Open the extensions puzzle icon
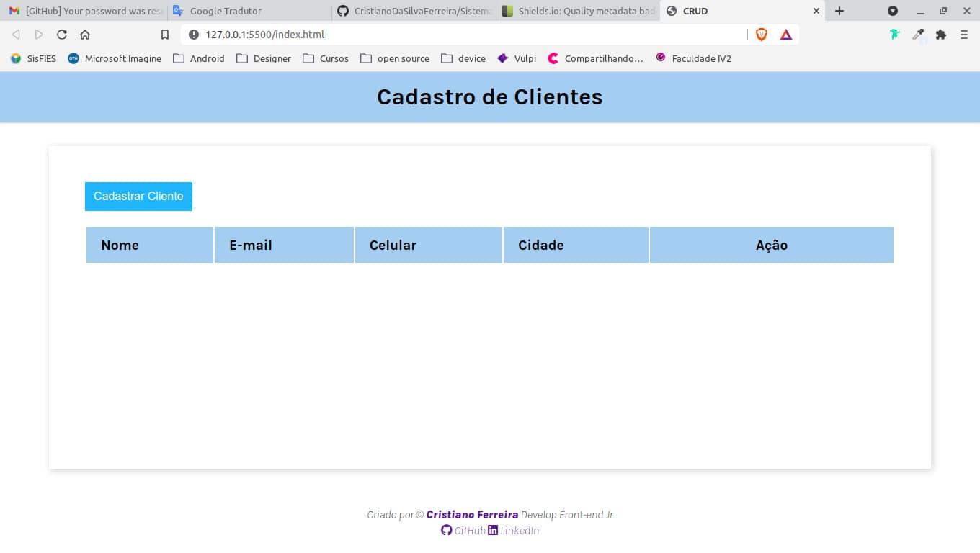 (x=941, y=35)
